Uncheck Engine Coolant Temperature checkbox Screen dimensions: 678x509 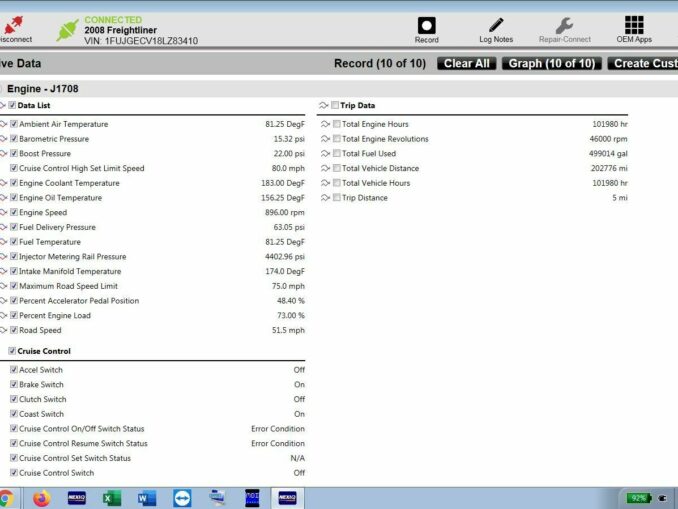click(x=14, y=183)
